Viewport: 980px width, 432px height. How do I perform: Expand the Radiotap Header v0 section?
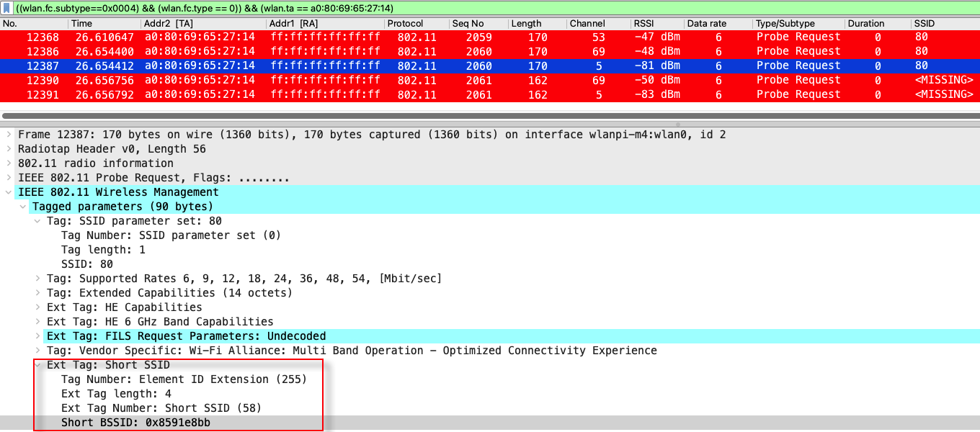click(8, 149)
